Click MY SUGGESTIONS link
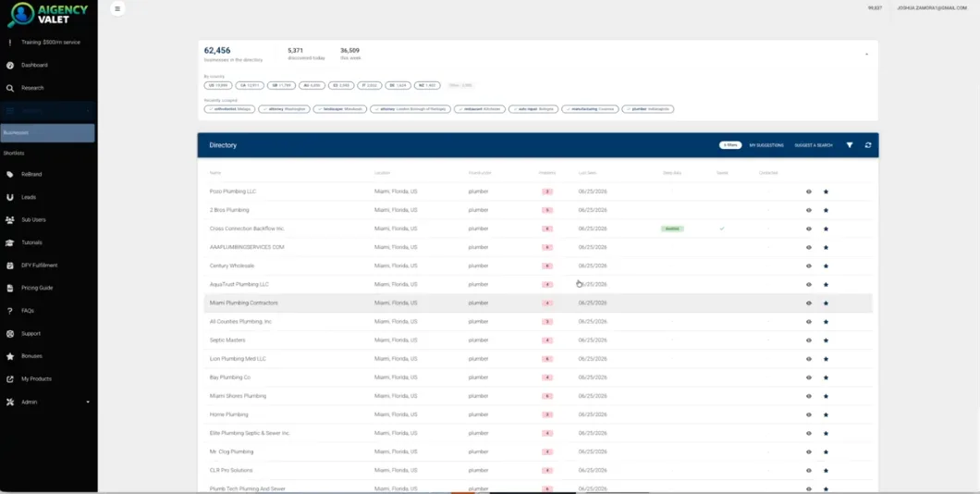 click(766, 145)
